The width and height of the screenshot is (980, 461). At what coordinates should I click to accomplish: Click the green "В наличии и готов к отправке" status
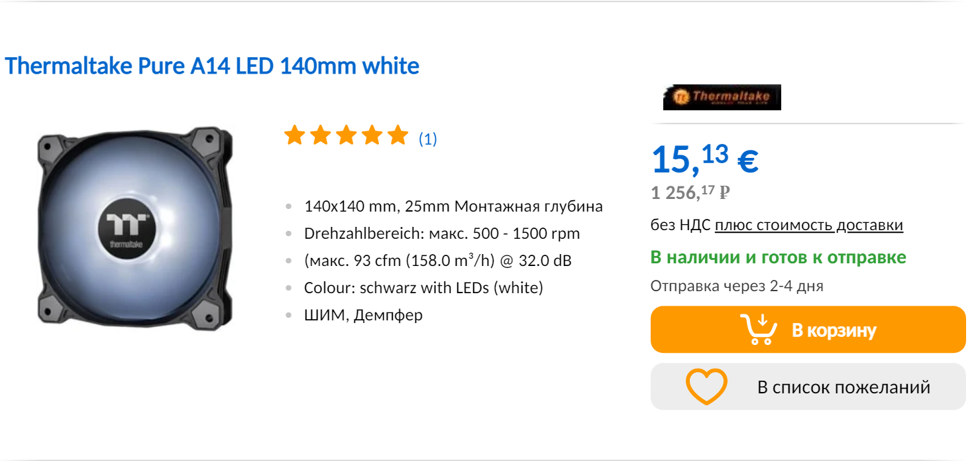point(778,257)
